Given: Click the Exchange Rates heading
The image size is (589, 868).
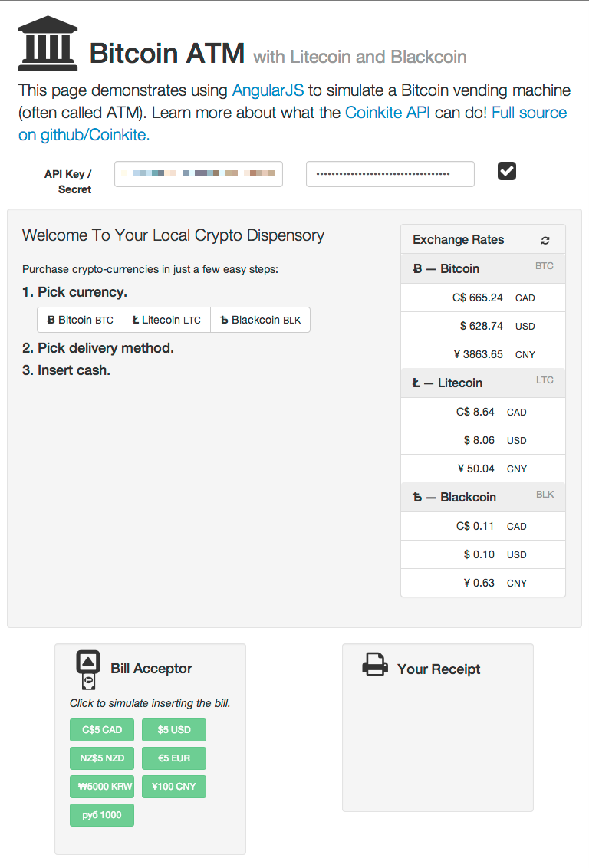Looking at the screenshot, I should (x=459, y=240).
